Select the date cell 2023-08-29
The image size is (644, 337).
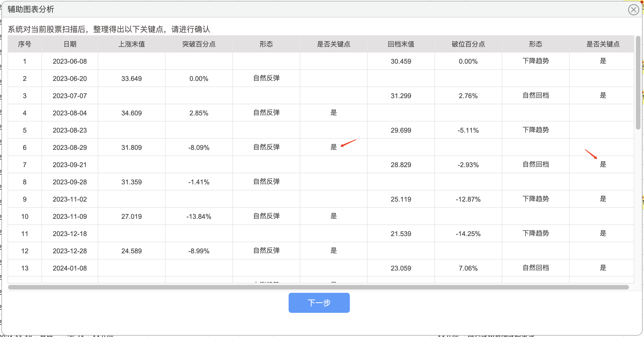click(x=70, y=147)
